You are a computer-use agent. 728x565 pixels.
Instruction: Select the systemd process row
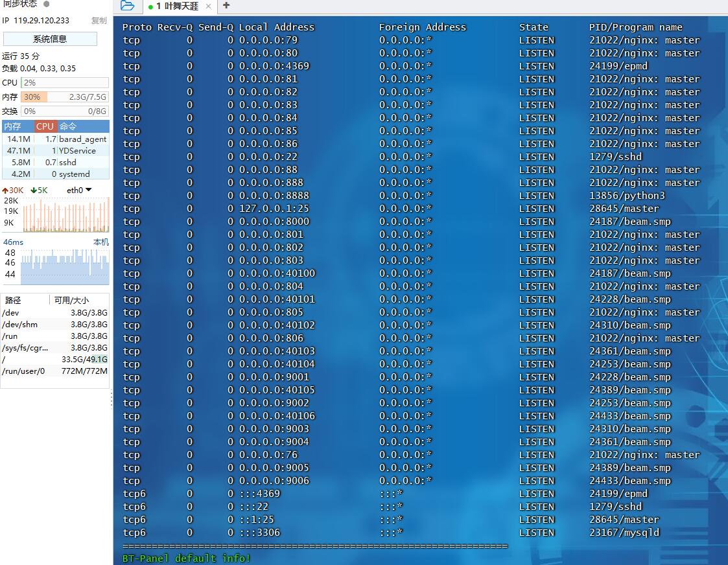click(56, 174)
